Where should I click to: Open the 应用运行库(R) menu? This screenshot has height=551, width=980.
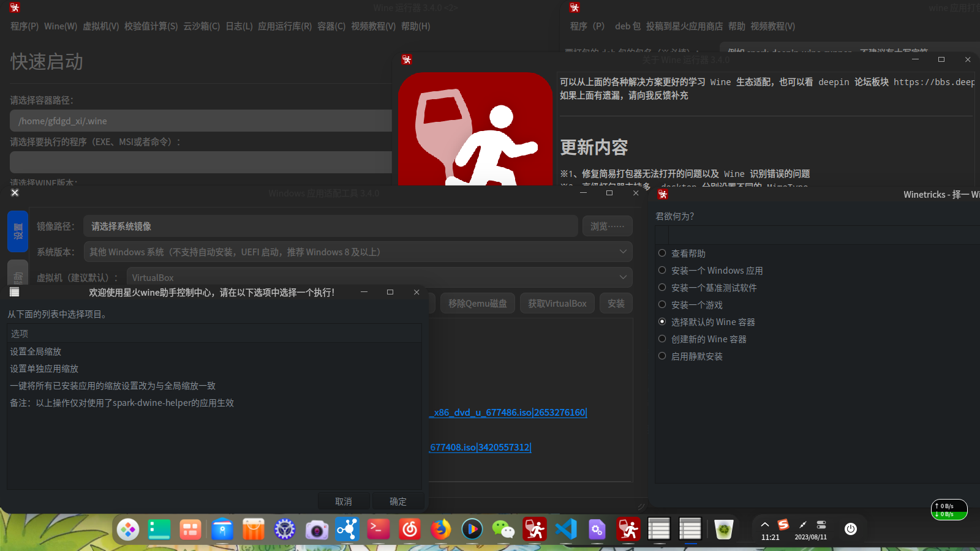[285, 26]
